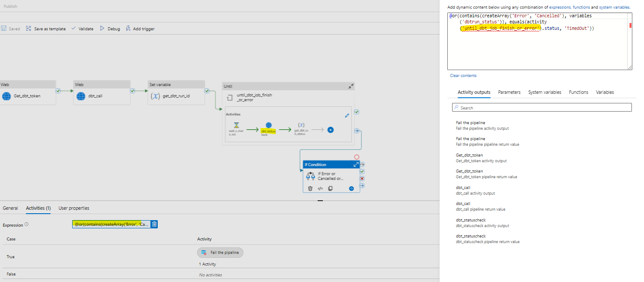Select the dbt_statuscheck globe icon inside Until

click(x=268, y=125)
